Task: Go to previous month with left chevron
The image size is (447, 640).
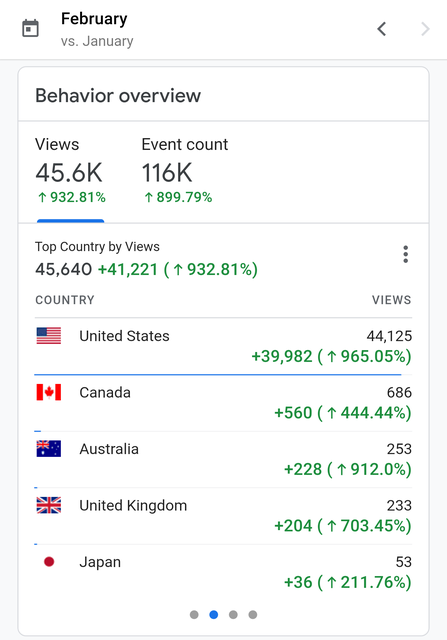Action: [382, 29]
